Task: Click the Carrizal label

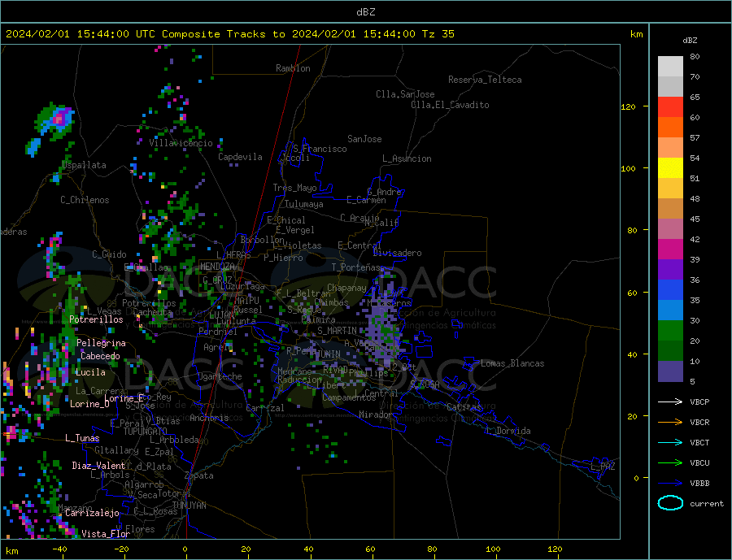Action: [265, 408]
